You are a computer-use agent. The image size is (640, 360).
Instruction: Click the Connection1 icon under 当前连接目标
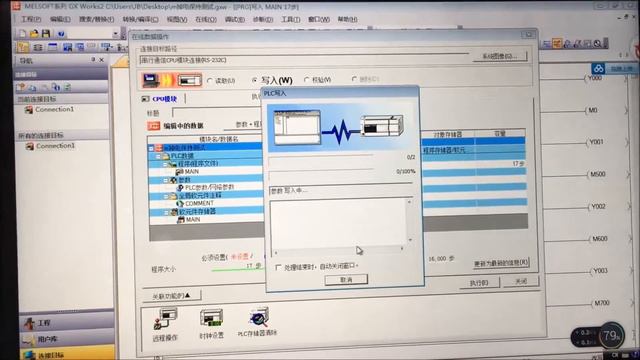(x=29, y=109)
